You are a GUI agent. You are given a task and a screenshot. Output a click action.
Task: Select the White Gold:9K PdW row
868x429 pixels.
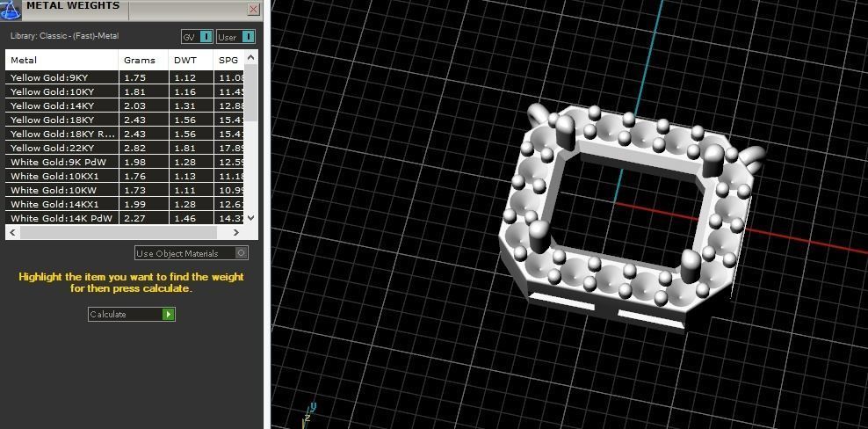(125, 162)
